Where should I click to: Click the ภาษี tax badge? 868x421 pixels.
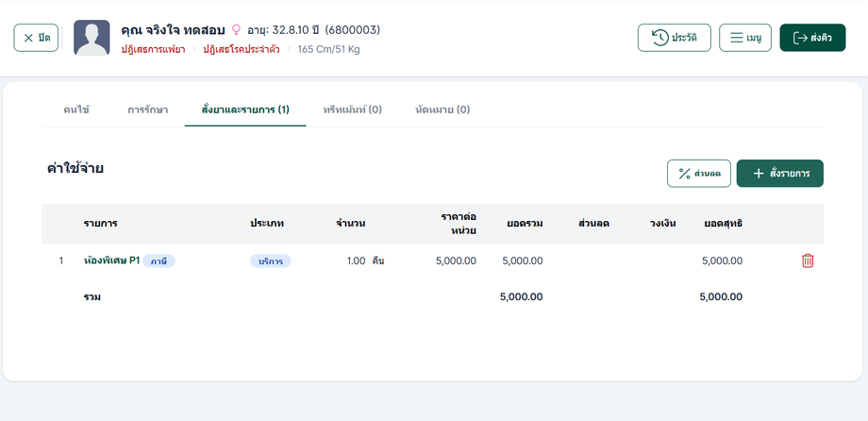tap(159, 261)
